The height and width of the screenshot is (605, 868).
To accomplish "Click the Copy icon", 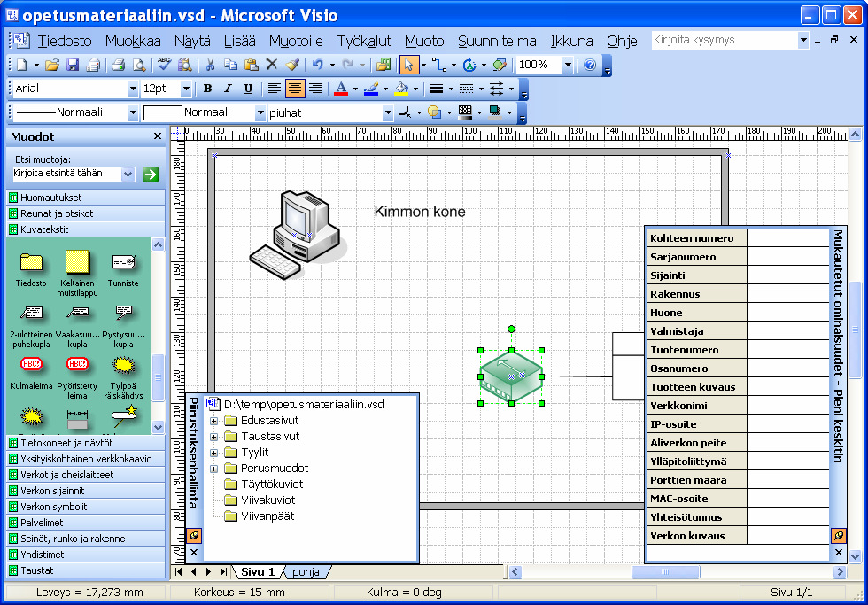I will 230,66.
